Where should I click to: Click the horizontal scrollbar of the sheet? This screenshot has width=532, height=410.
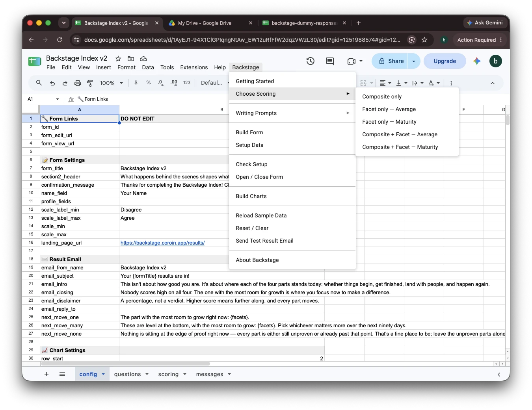125,364
